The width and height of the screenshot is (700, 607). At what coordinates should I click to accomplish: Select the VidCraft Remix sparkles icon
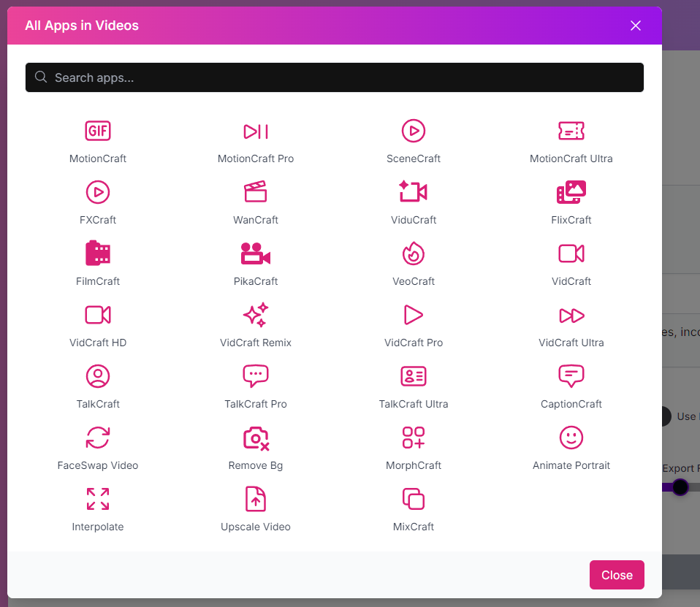[x=255, y=315]
